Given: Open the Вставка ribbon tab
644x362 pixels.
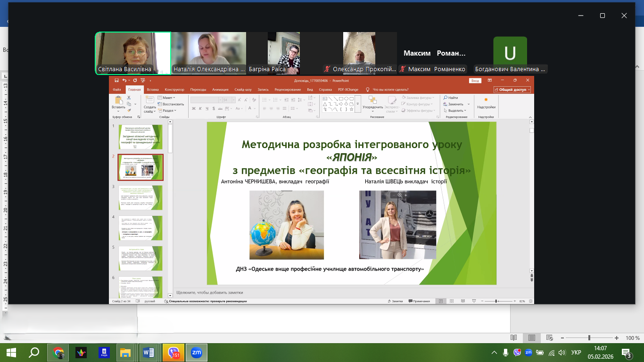Looking at the screenshot, I should tap(152, 90).
